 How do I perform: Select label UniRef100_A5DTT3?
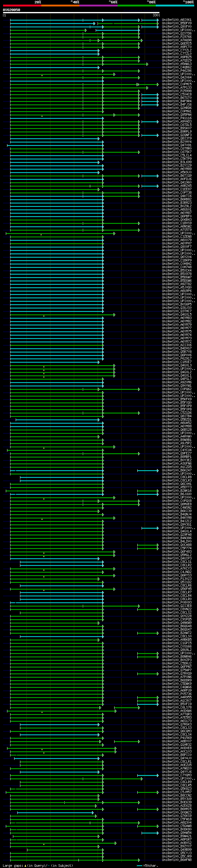coord(176,487)
